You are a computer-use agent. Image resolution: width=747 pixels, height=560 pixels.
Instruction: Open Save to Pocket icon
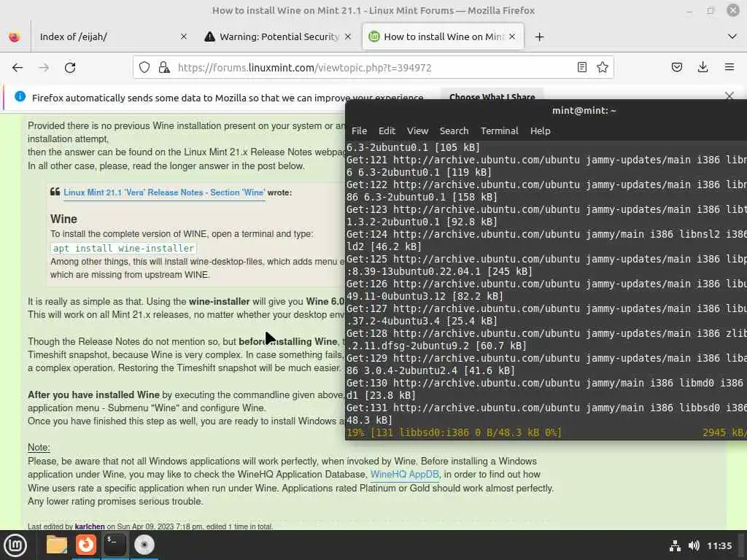point(676,67)
